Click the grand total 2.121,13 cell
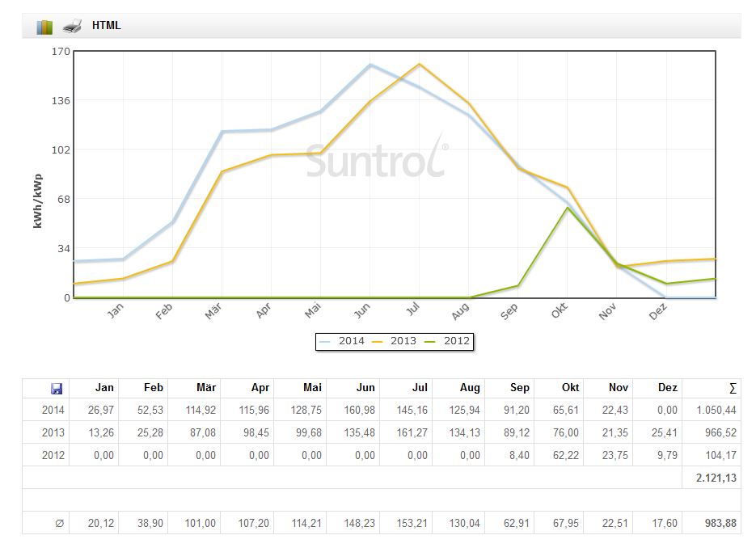This screenshot has width=756, height=552. 716,478
